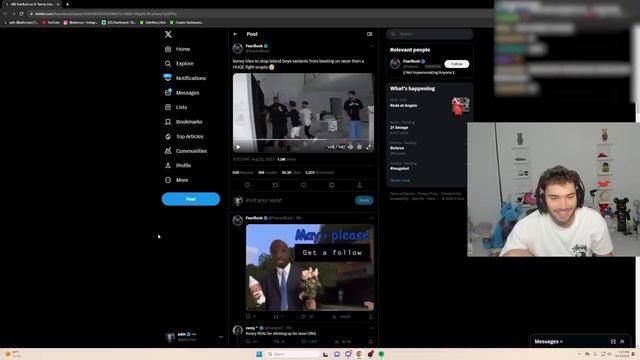Open account switcher dots at bottom of sidebar

[x=221, y=337]
